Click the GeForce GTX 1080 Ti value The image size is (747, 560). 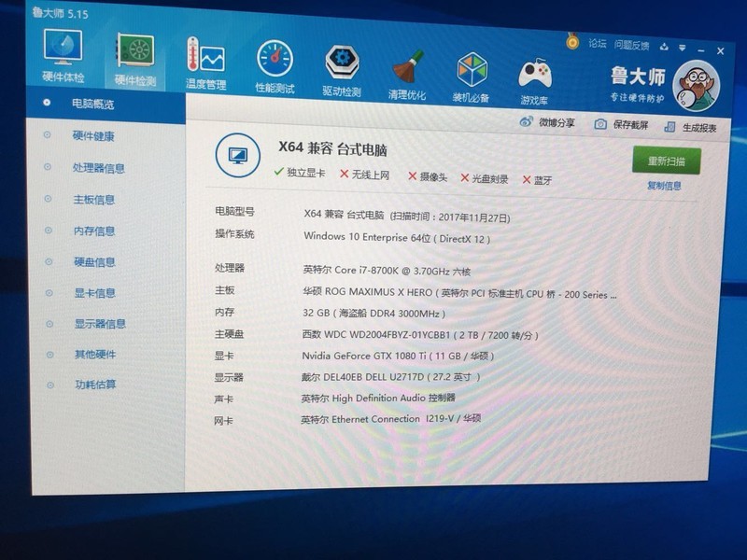pos(398,356)
